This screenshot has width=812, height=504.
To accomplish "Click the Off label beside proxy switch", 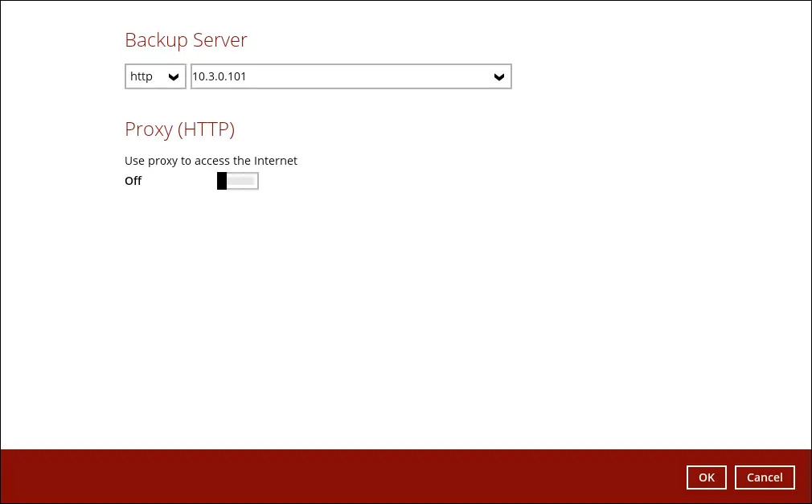I will [x=133, y=181].
